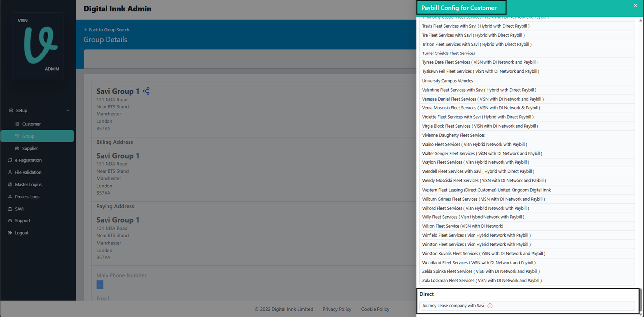
Task: Select Winfield Fleet Services
Action: click(x=527, y=235)
